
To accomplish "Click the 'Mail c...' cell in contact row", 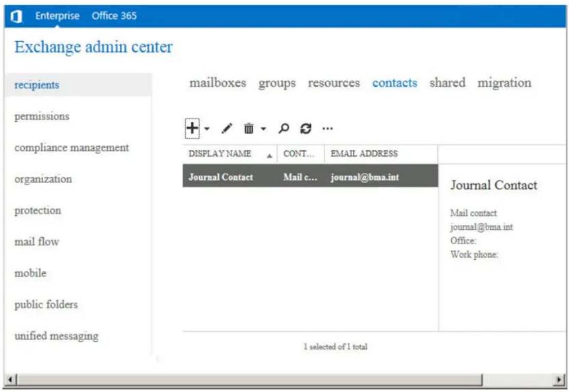I will click(x=300, y=177).
